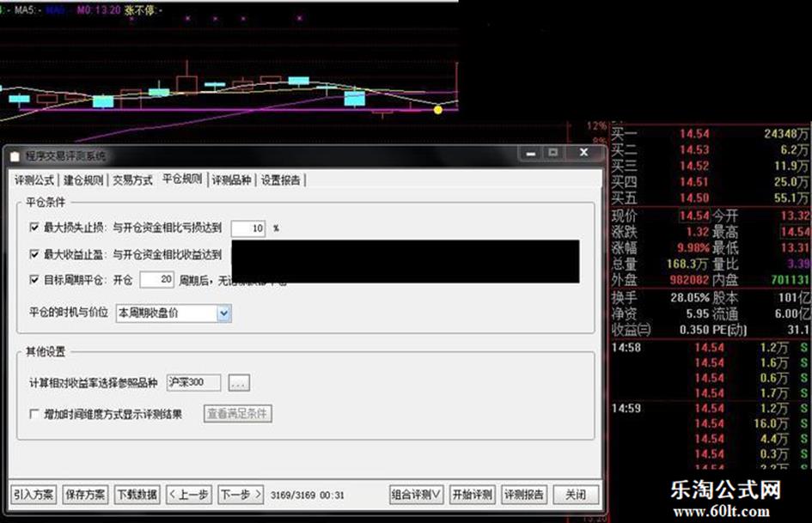Click the stop-loss percentage field showing 10

(x=247, y=228)
